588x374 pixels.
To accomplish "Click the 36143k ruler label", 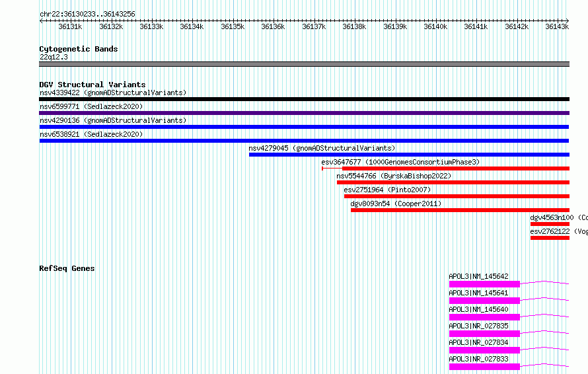I will [x=557, y=26].
